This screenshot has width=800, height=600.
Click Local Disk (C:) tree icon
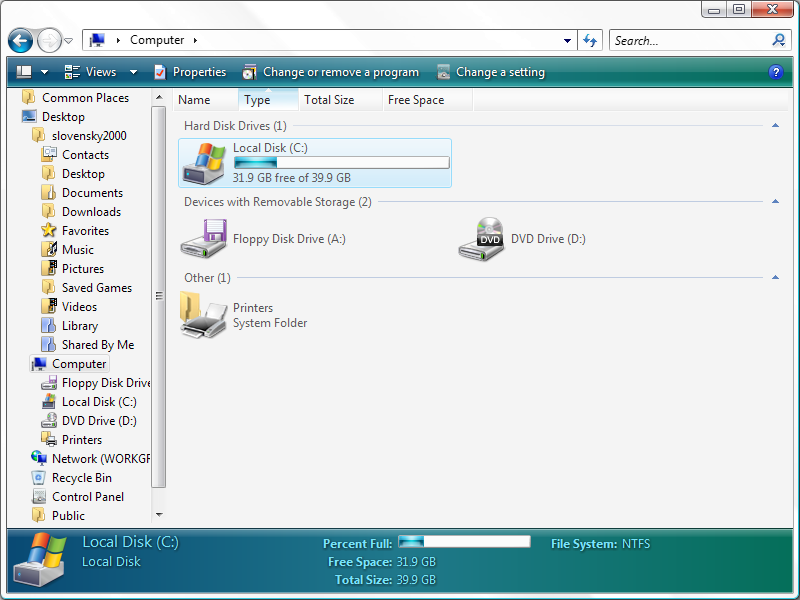[49, 402]
